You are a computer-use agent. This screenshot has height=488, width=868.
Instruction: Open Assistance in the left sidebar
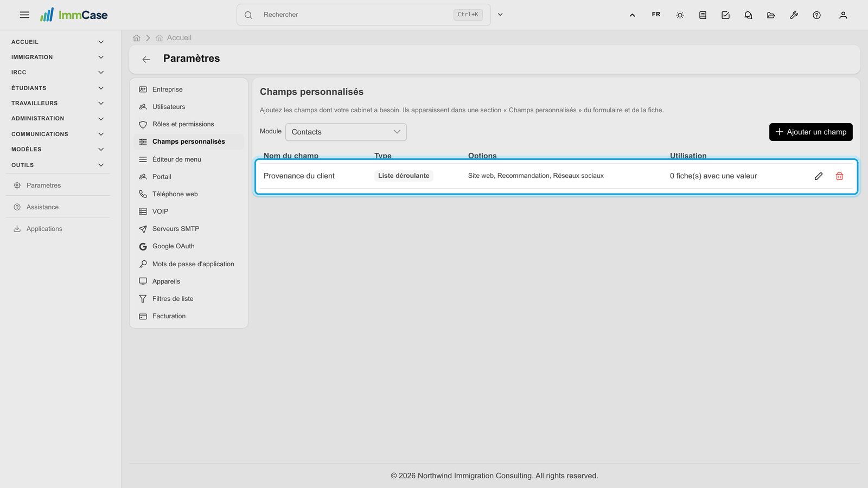coord(58,207)
